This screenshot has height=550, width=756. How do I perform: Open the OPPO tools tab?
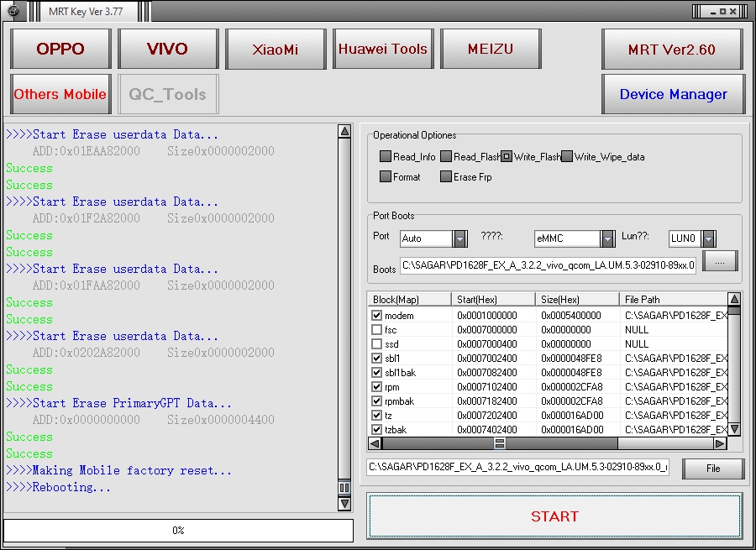click(60, 49)
